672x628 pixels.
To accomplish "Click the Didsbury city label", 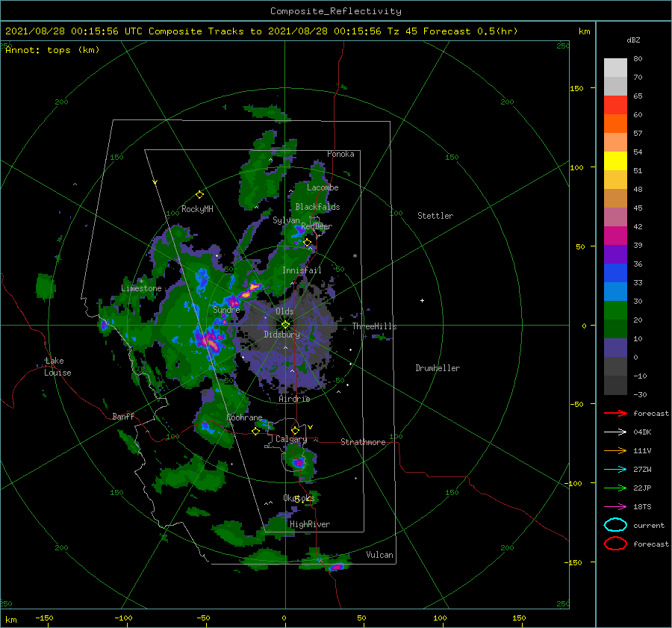I will pos(281,335).
